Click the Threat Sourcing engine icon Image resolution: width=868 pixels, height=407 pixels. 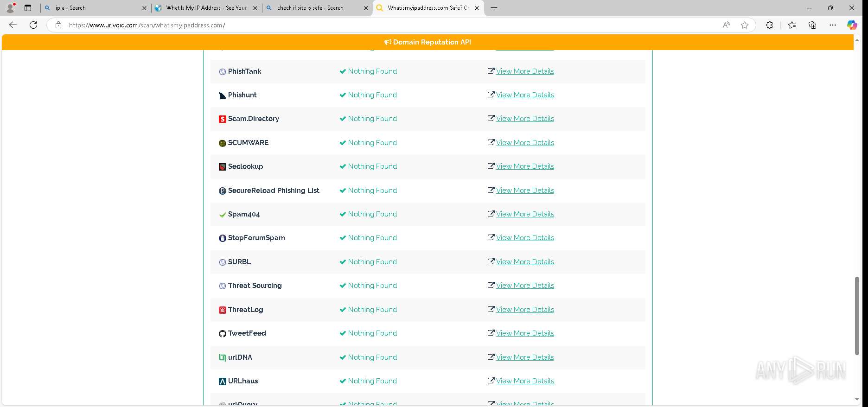coord(223,286)
